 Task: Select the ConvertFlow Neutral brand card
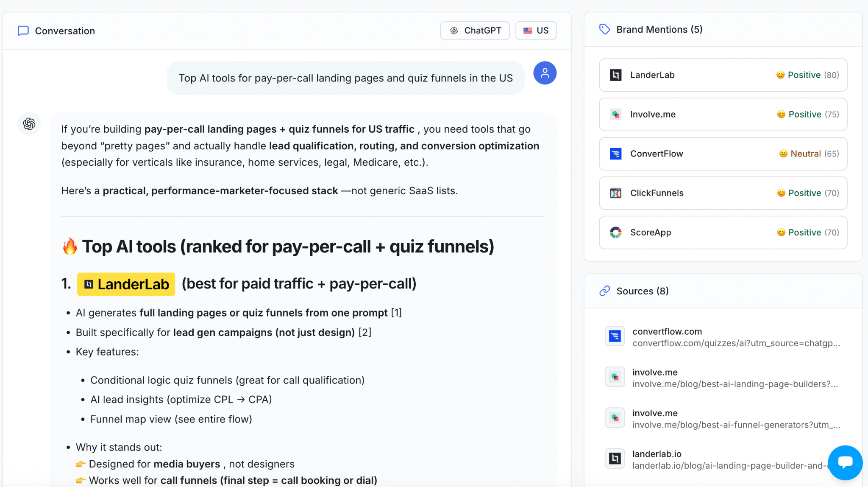(723, 154)
